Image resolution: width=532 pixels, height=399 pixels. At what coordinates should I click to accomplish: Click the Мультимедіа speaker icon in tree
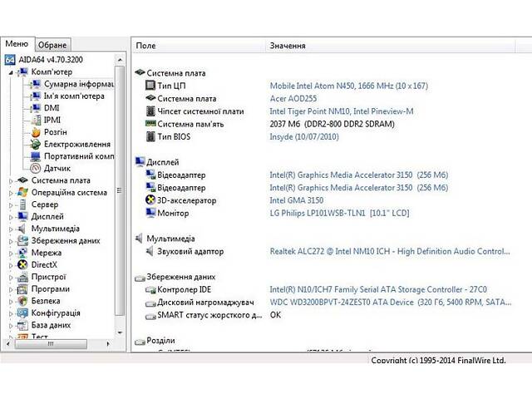click(x=22, y=229)
